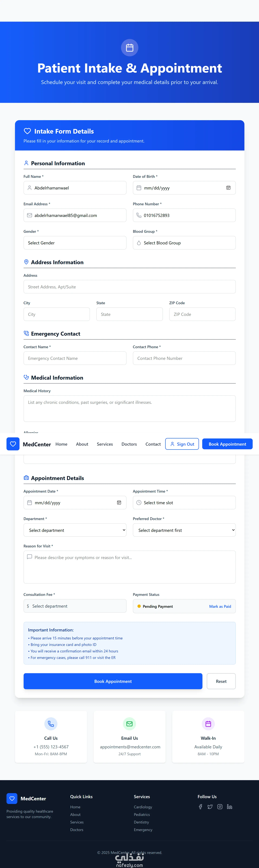Click the Call Us phone icon
The image size is (259, 868).
pyautogui.click(x=51, y=723)
